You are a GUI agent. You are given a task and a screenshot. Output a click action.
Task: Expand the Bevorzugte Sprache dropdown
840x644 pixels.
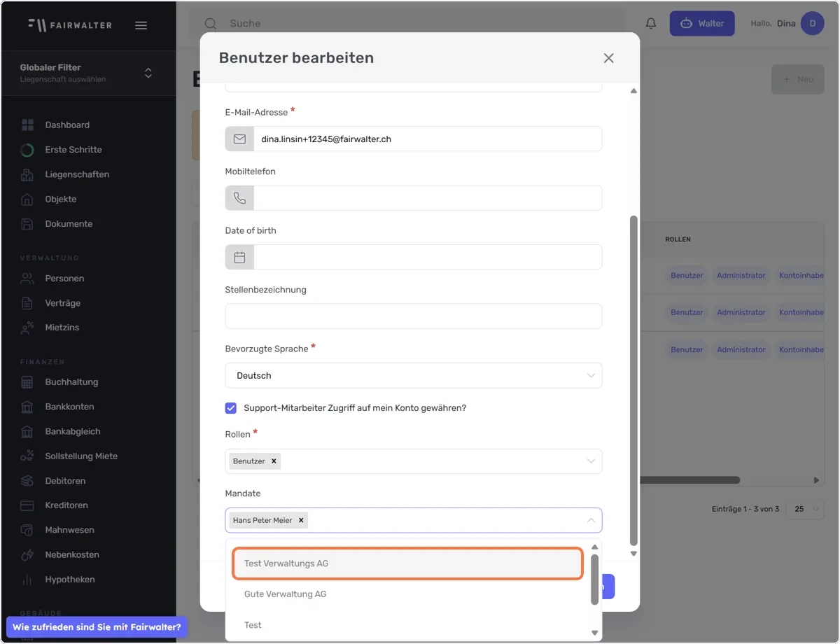tap(414, 376)
